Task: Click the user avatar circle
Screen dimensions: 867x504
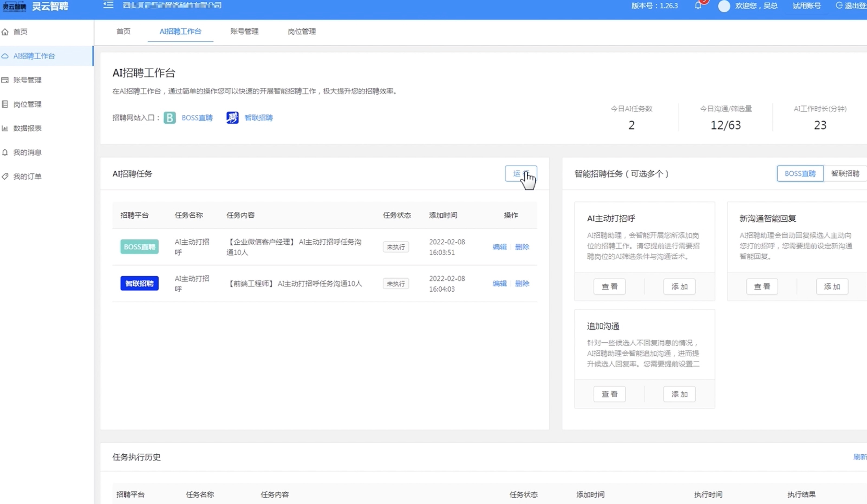Action: 724,6
